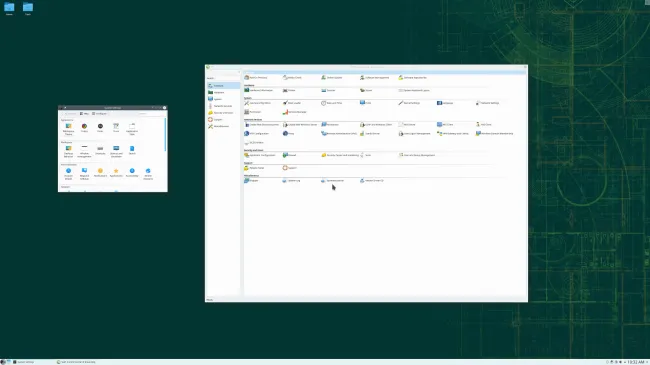The width and height of the screenshot is (650, 365).
Task: Open Date and Time in YaST
Action: (332, 103)
